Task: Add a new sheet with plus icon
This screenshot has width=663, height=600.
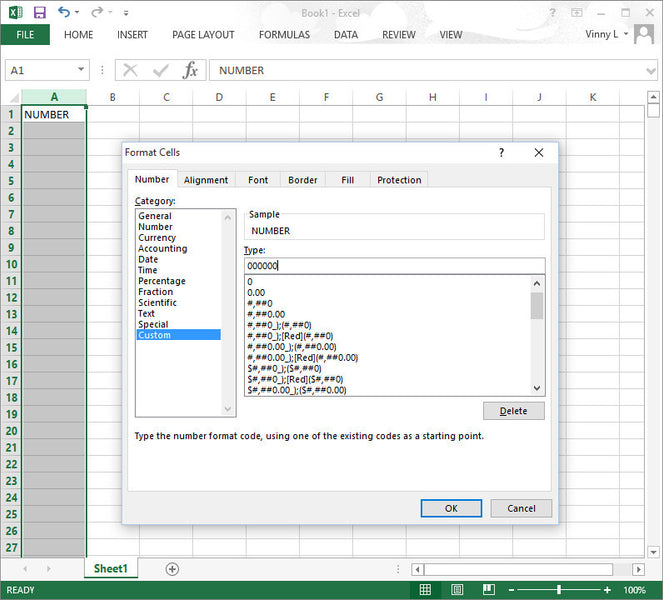Action: [x=172, y=569]
